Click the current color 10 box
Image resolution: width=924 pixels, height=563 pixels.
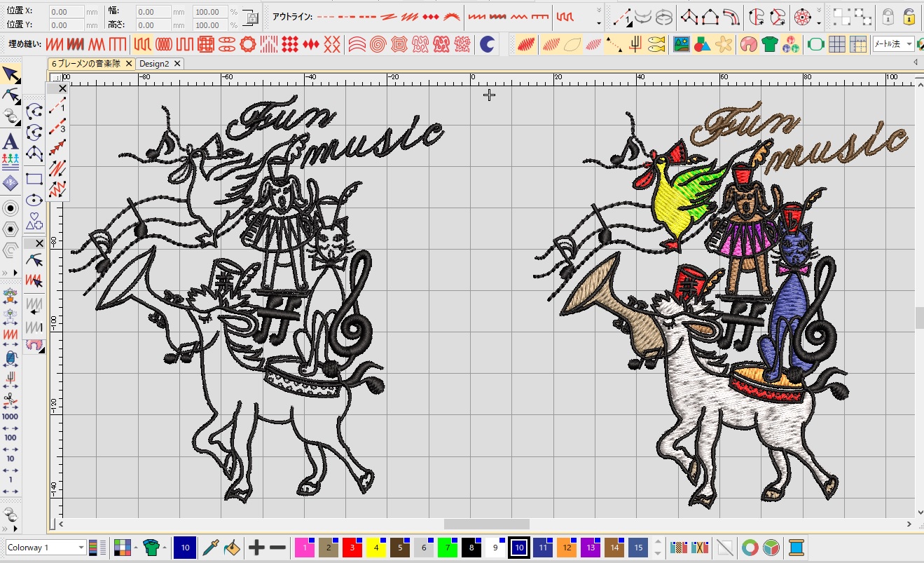(x=185, y=548)
